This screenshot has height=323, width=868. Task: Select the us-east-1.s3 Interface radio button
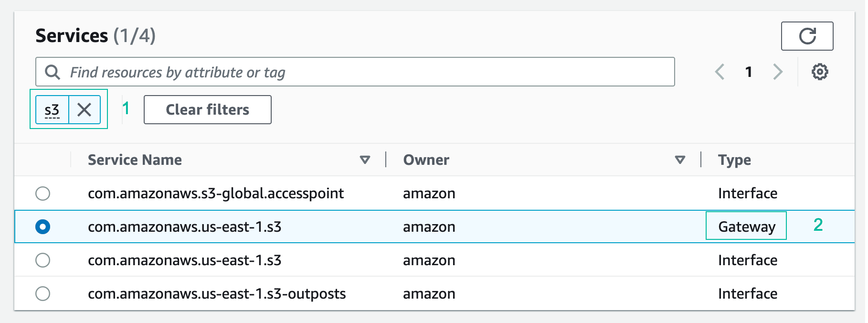coord(43,260)
